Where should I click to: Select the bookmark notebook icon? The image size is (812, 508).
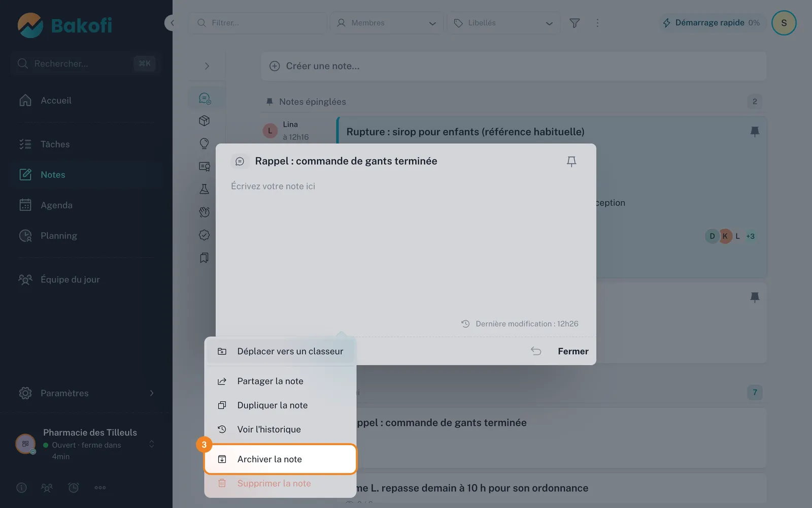click(x=204, y=258)
